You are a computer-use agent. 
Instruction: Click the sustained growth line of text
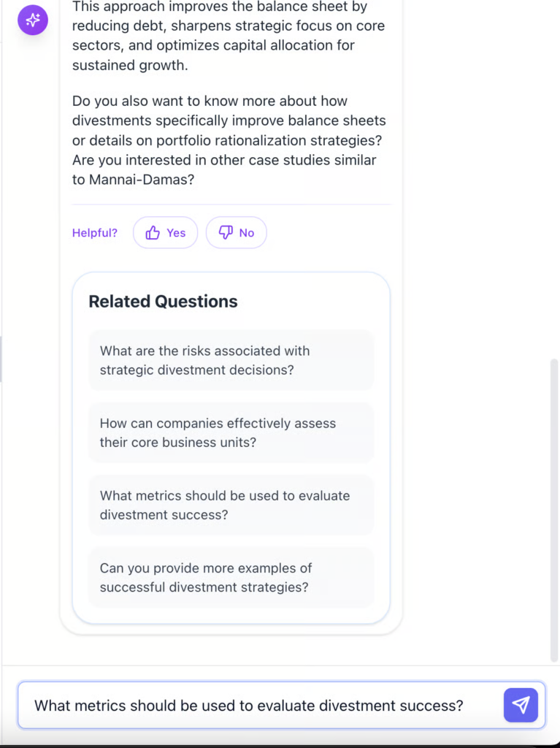(x=130, y=65)
